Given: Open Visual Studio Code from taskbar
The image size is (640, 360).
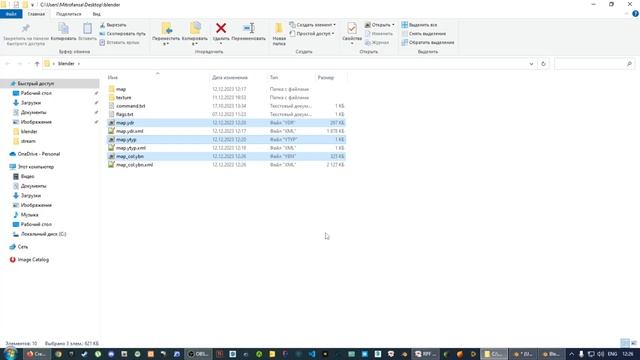Looking at the screenshot, I should 312,354.
